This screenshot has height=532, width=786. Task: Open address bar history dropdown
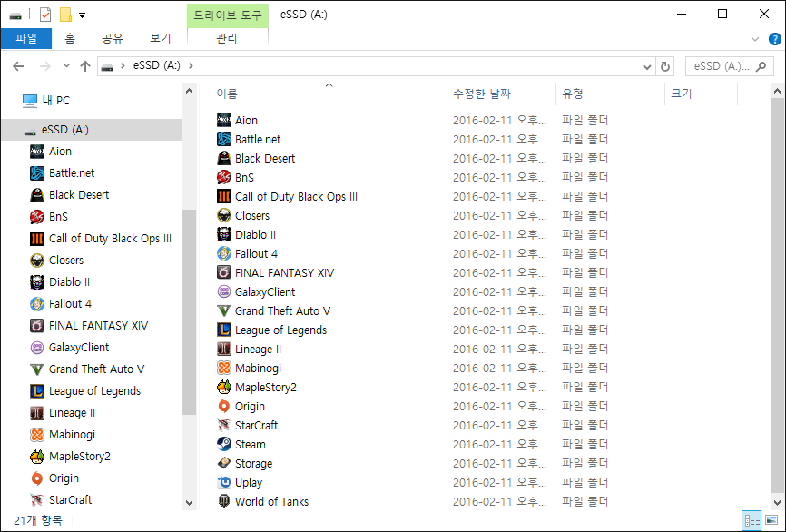click(646, 66)
